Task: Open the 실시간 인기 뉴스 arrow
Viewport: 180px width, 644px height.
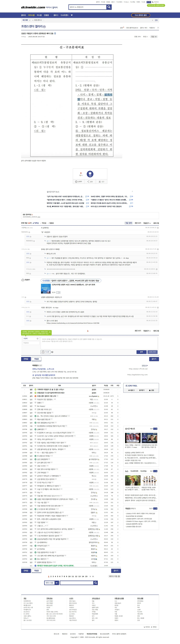Action: coord(132,192)
